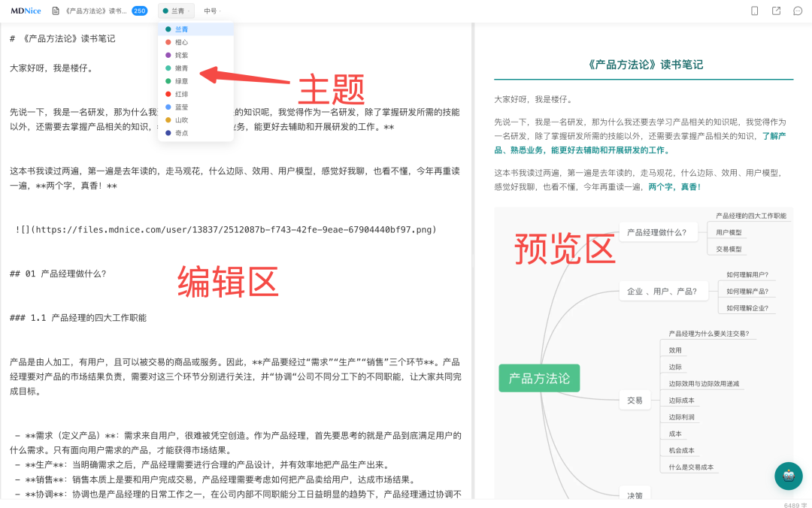Click mind map leaf 什么是交易成本
Screen dimensions: 812x508
click(x=691, y=467)
